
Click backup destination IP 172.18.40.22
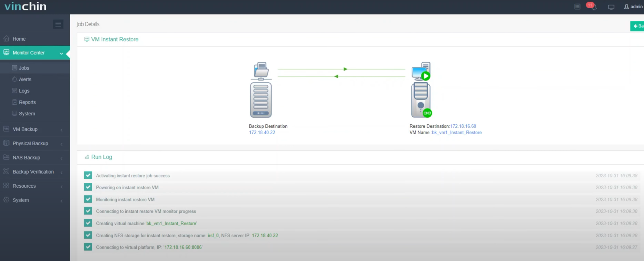pyautogui.click(x=262, y=133)
